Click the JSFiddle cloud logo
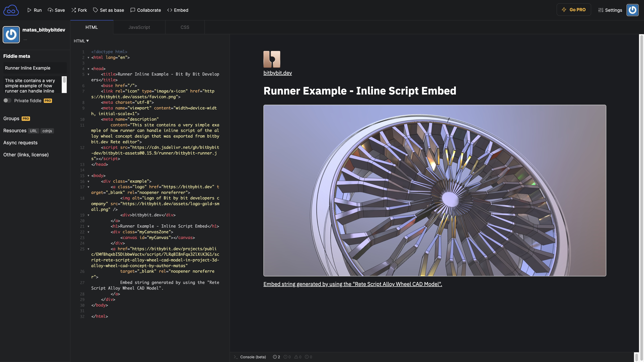Viewport: 644px width, 362px height. [x=11, y=10]
